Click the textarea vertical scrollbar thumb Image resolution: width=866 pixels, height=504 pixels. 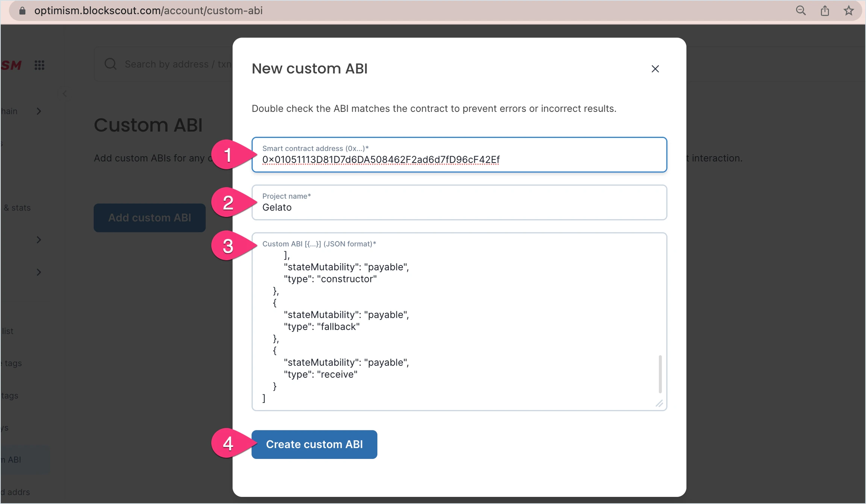click(x=660, y=374)
